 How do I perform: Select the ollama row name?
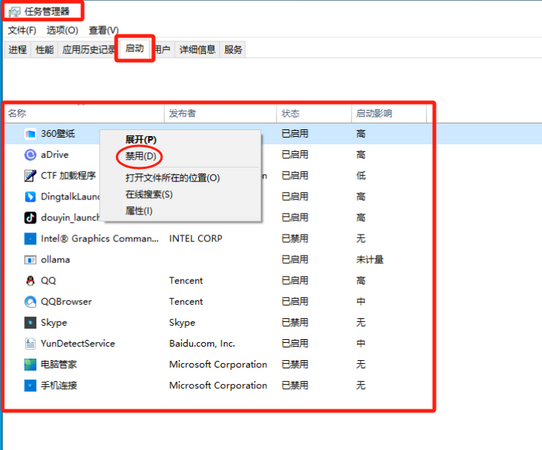click(x=55, y=260)
